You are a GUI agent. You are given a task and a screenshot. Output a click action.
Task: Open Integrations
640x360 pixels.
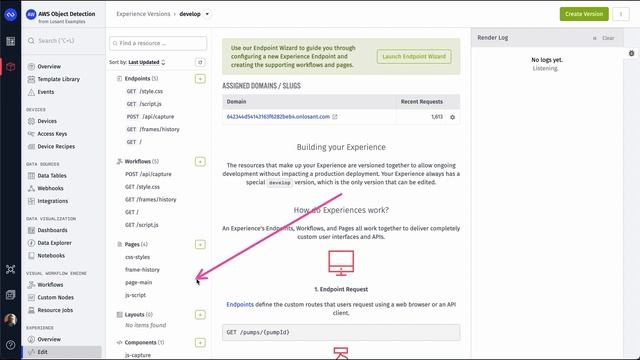coord(53,201)
